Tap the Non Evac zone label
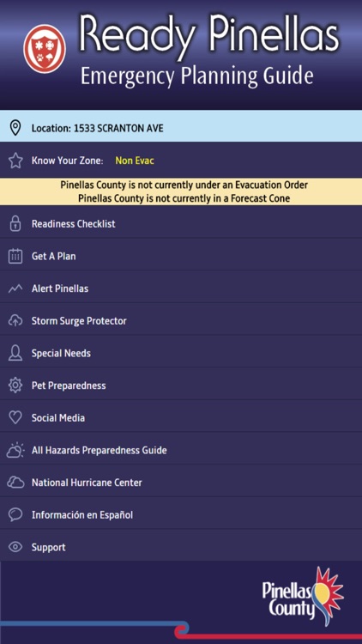This screenshot has height=644, width=362. pyautogui.click(x=135, y=161)
